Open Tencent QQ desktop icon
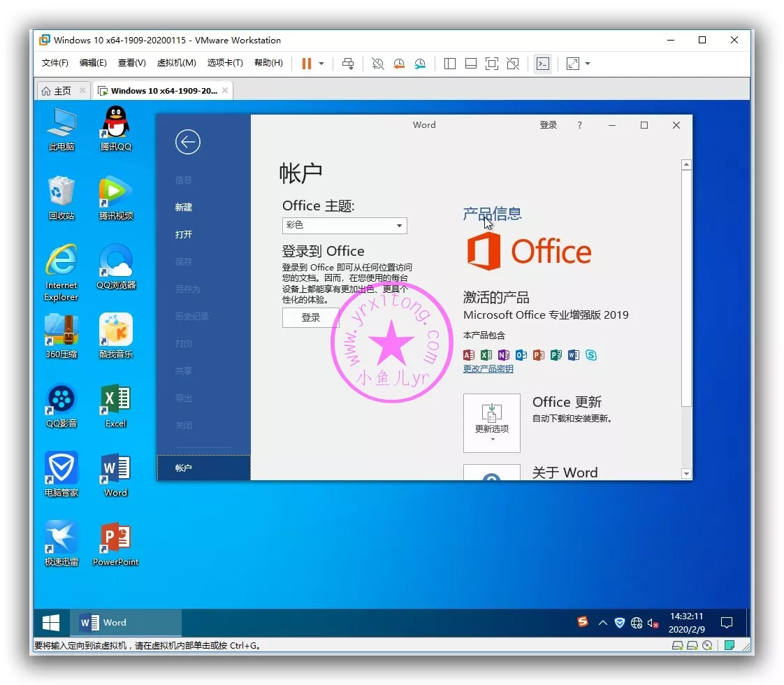 point(116,126)
